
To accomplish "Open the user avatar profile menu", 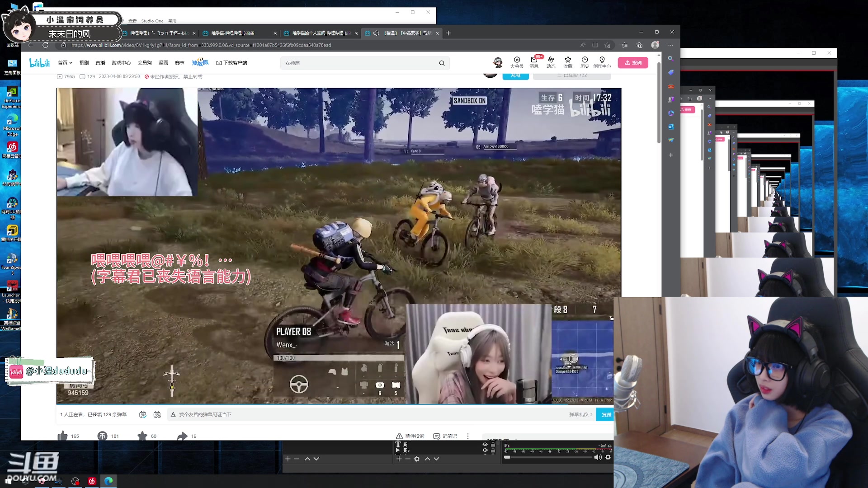I will pos(498,62).
